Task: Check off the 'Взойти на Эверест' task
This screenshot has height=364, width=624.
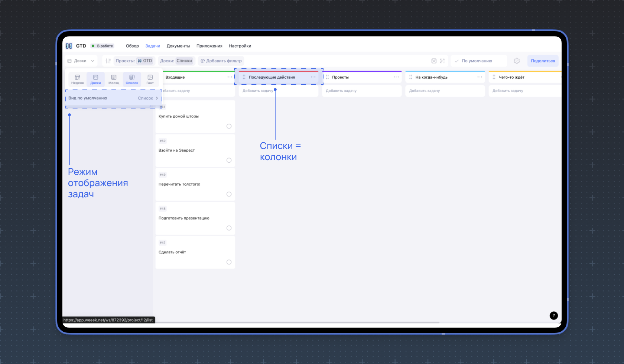Action: click(229, 160)
